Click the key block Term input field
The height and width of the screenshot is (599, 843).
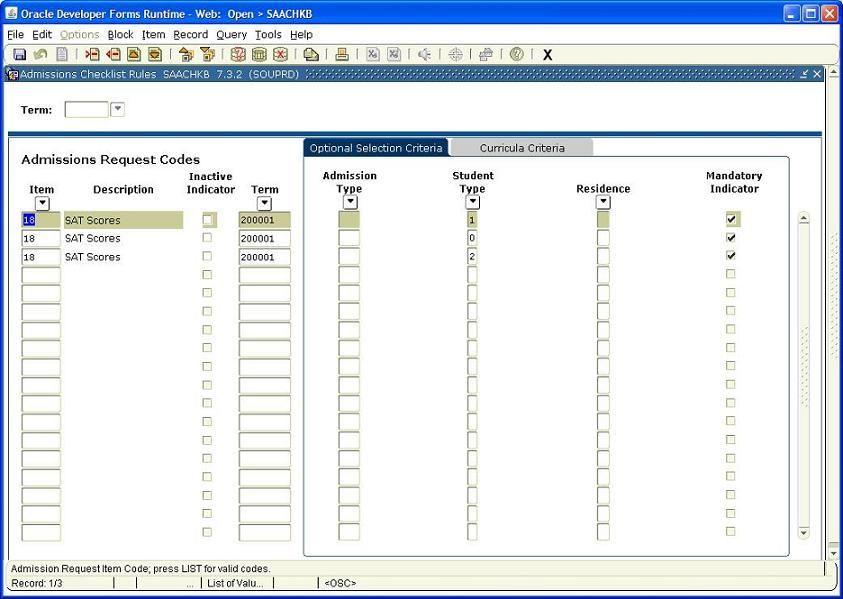pos(87,109)
